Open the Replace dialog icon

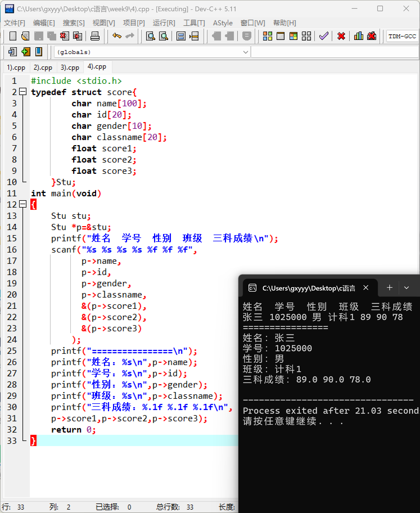(164, 36)
